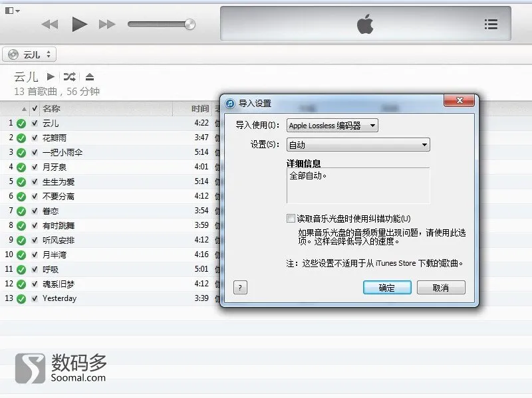Click the 详细信息 details text box
The image size is (532, 398).
pos(358,185)
